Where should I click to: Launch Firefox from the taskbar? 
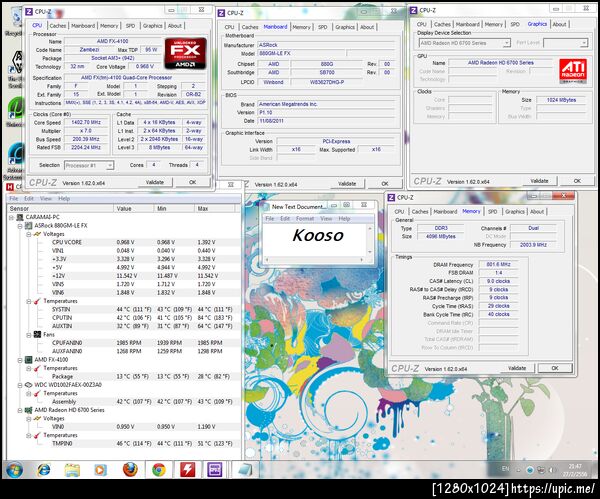pos(130,469)
